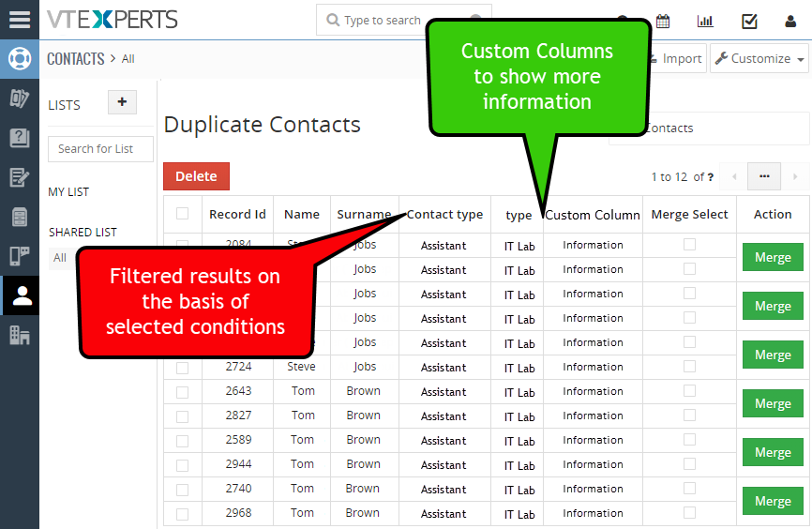This screenshot has width=812, height=529.
Task: Expand the Customize dropdown
Action: tap(759, 58)
